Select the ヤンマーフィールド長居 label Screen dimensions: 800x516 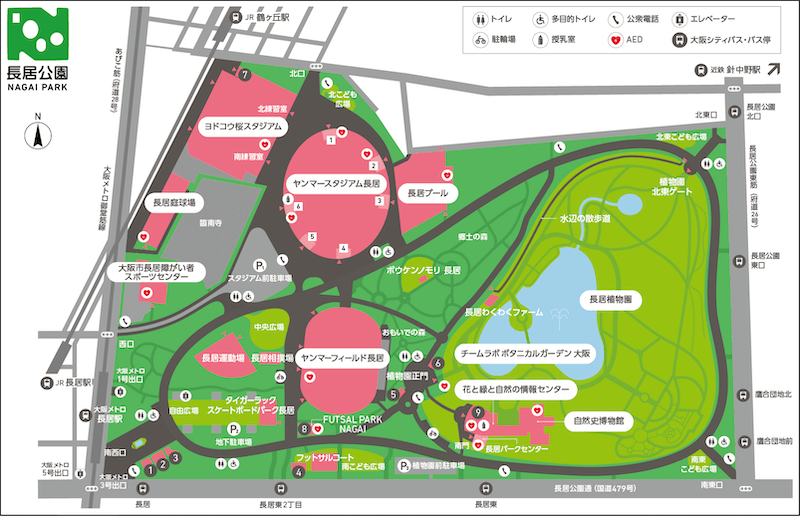pyautogui.click(x=342, y=358)
